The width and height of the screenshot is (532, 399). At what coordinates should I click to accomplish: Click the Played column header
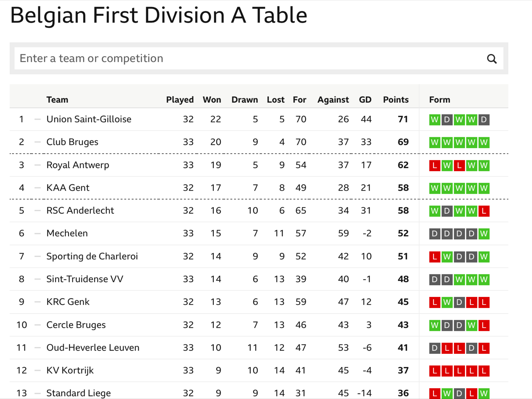pyautogui.click(x=180, y=100)
